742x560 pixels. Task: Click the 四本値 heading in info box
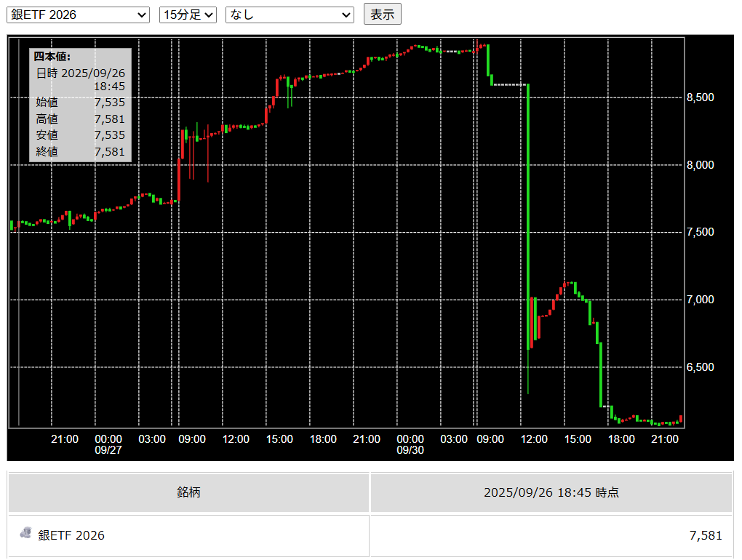[x=52, y=57]
